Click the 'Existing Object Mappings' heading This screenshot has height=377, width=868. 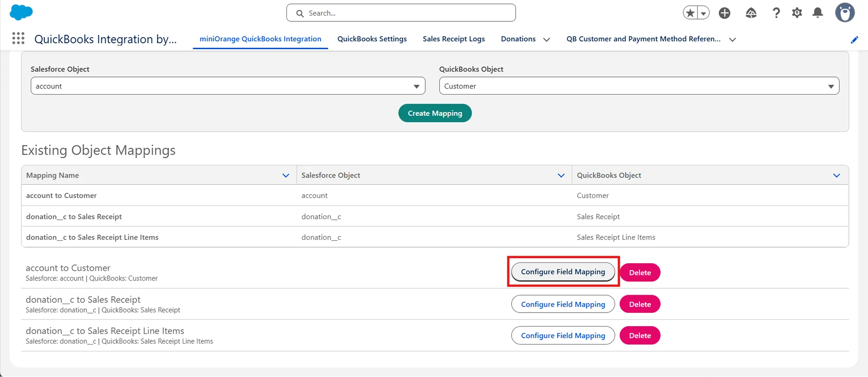click(x=99, y=150)
